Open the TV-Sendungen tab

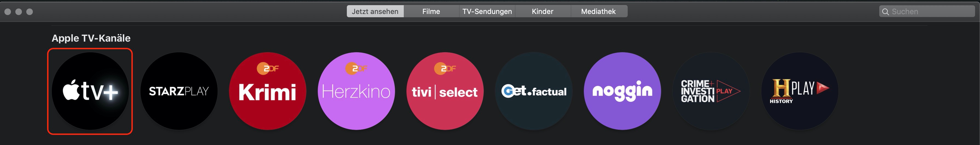click(x=487, y=11)
